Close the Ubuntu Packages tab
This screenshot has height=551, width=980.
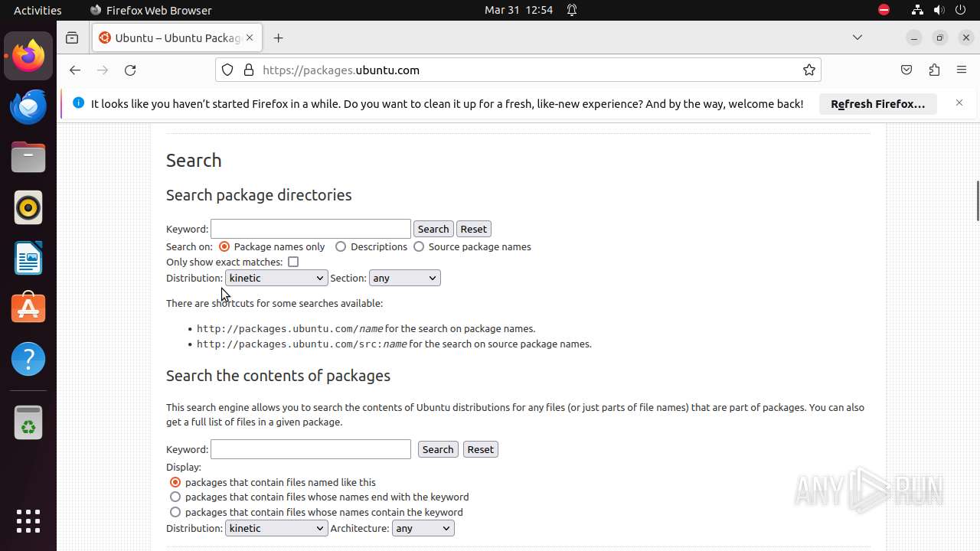(250, 37)
